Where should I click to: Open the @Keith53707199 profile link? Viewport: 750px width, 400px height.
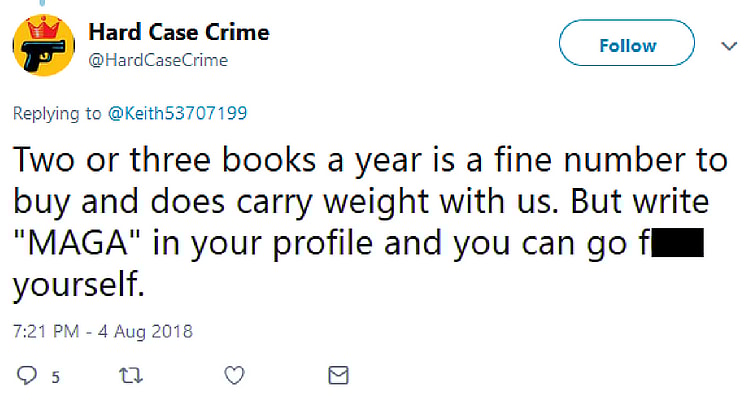178,113
